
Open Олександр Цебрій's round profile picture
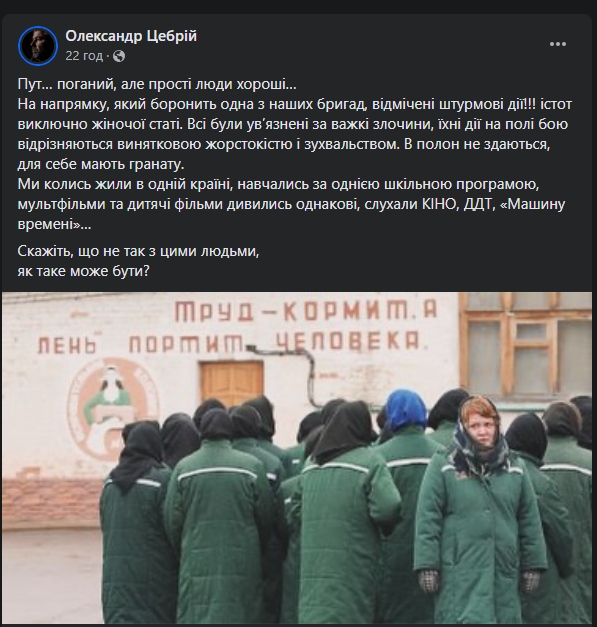[x=38, y=46]
